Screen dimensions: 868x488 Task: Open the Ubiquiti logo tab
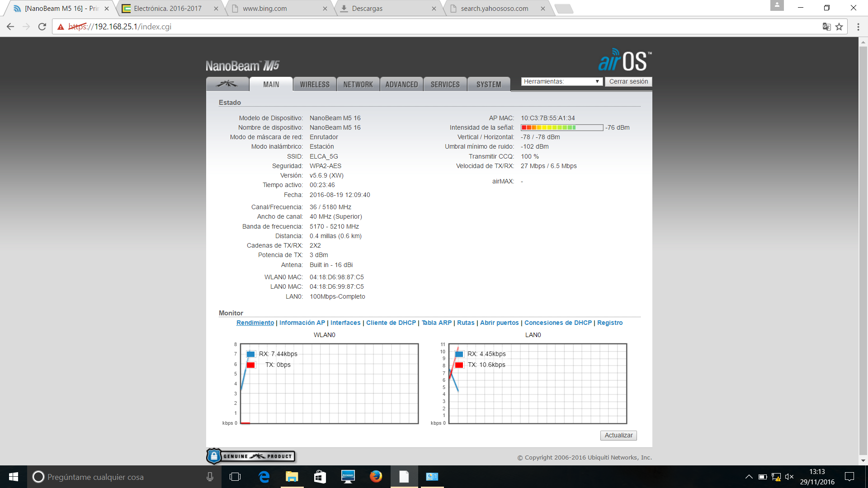coord(227,84)
